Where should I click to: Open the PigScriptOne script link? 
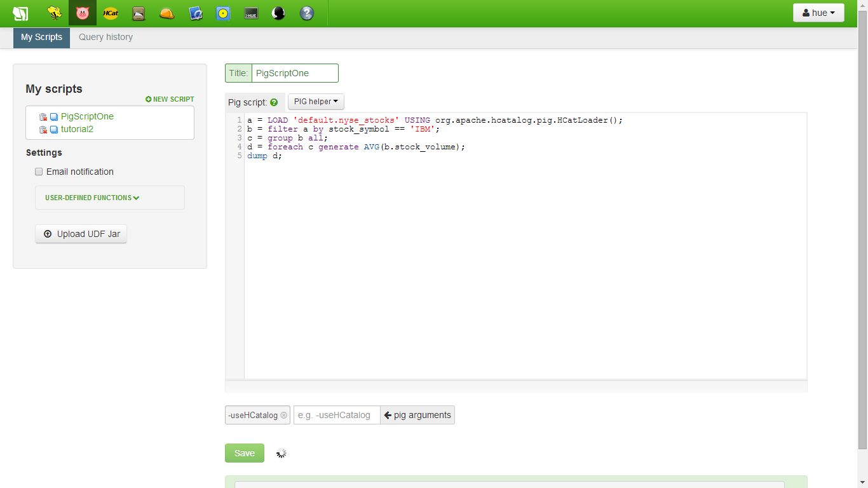tap(87, 116)
